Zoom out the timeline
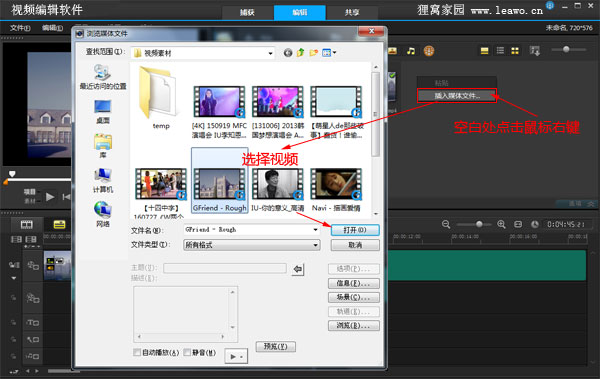 coord(446,224)
